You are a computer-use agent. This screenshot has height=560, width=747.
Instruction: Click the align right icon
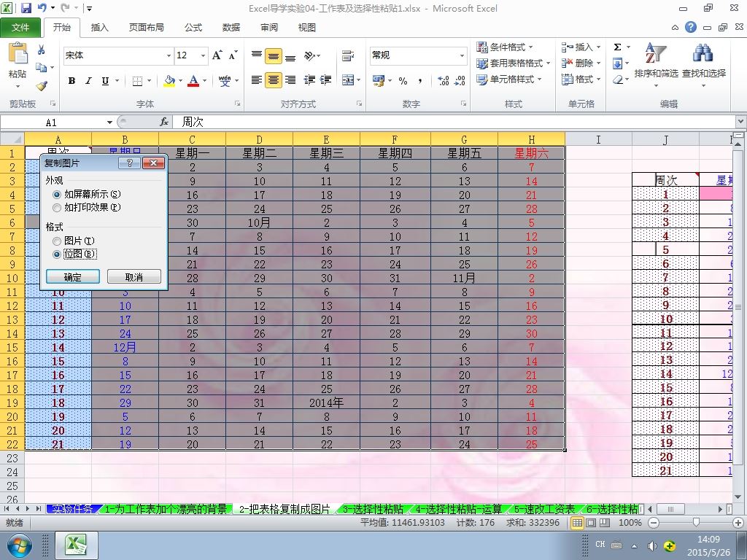pyautogui.click(x=290, y=80)
